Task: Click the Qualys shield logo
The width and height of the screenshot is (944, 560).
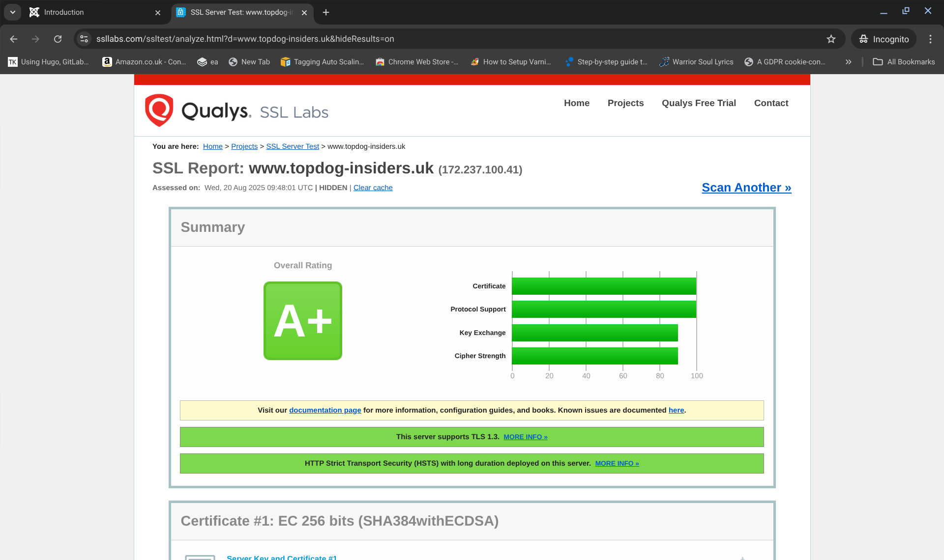Action: click(x=159, y=111)
